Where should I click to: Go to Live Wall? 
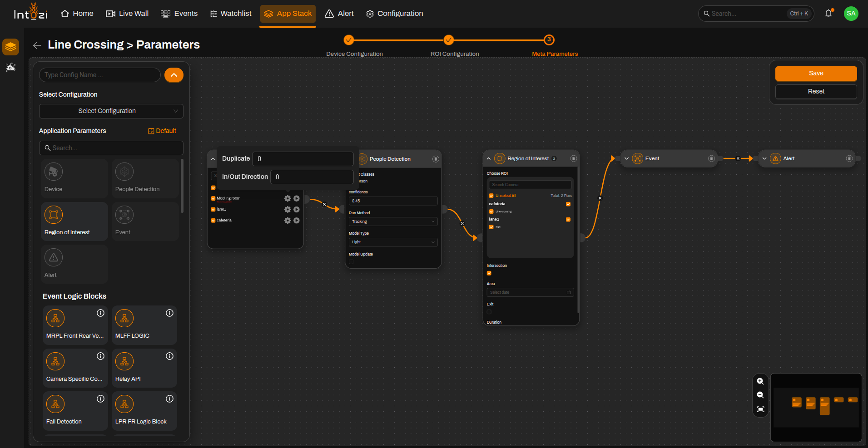127,14
